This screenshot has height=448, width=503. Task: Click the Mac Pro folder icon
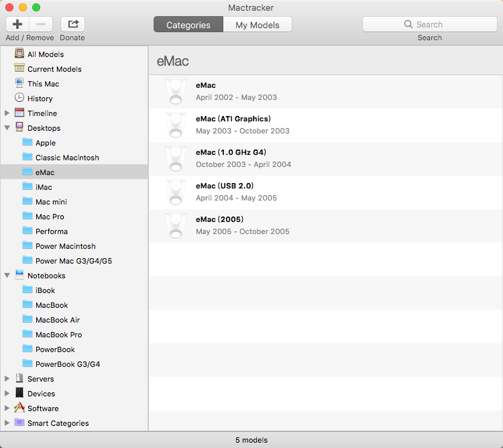tap(27, 215)
